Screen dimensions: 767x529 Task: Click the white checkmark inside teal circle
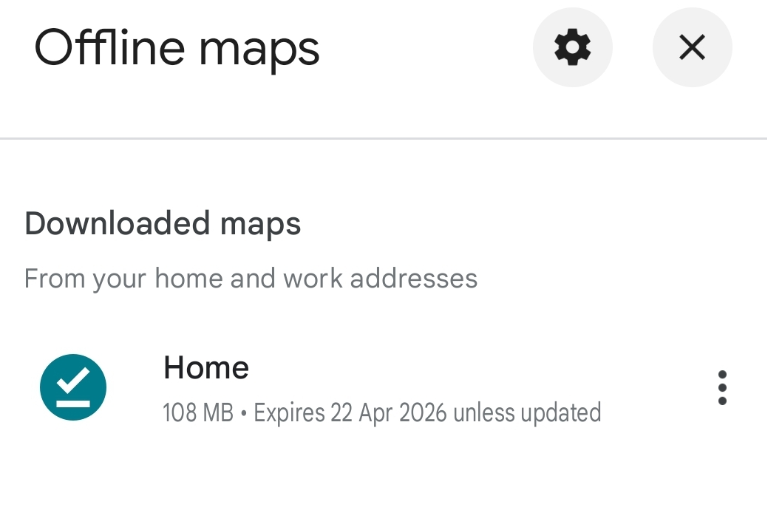click(x=73, y=380)
